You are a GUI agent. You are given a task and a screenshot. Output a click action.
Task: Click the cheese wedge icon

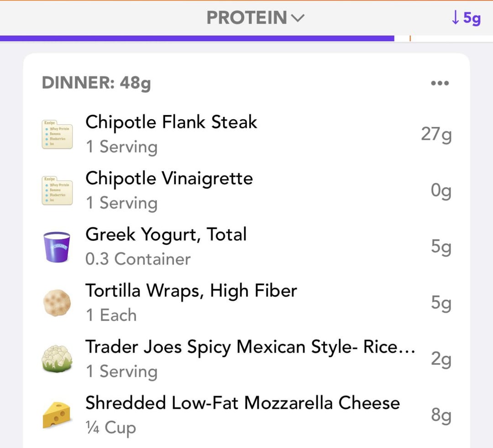click(x=57, y=415)
